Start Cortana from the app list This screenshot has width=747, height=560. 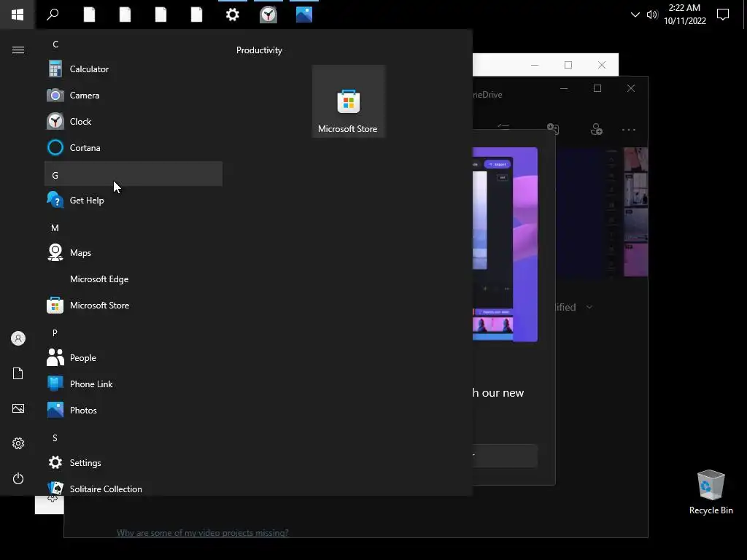tap(133, 147)
